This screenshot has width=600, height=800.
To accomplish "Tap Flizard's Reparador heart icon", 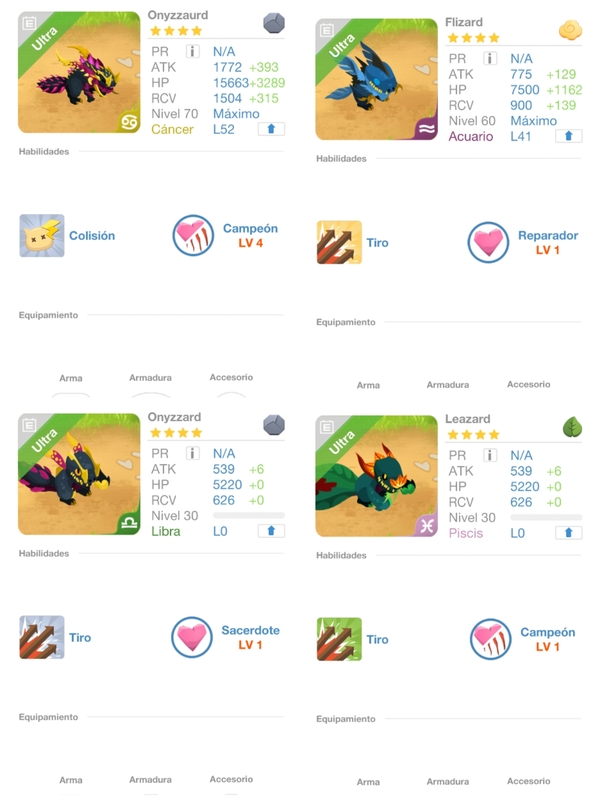I will tap(488, 242).
